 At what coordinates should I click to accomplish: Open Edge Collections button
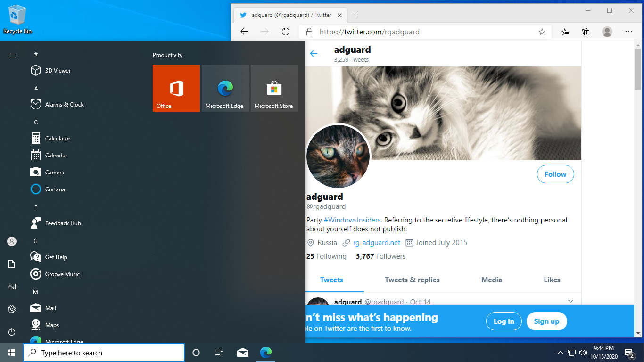point(586,32)
